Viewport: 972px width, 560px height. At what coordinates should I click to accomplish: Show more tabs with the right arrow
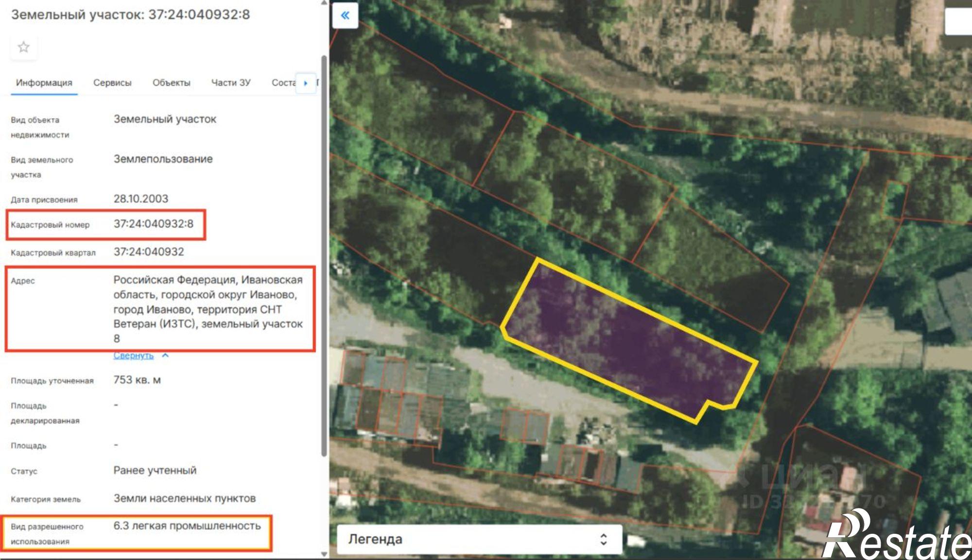pyautogui.click(x=306, y=83)
